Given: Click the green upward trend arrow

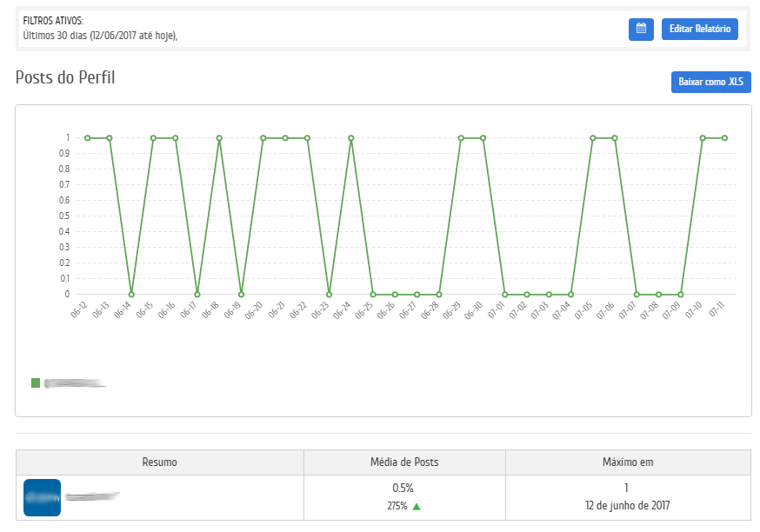Looking at the screenshot, I should (x=417, y=506).
